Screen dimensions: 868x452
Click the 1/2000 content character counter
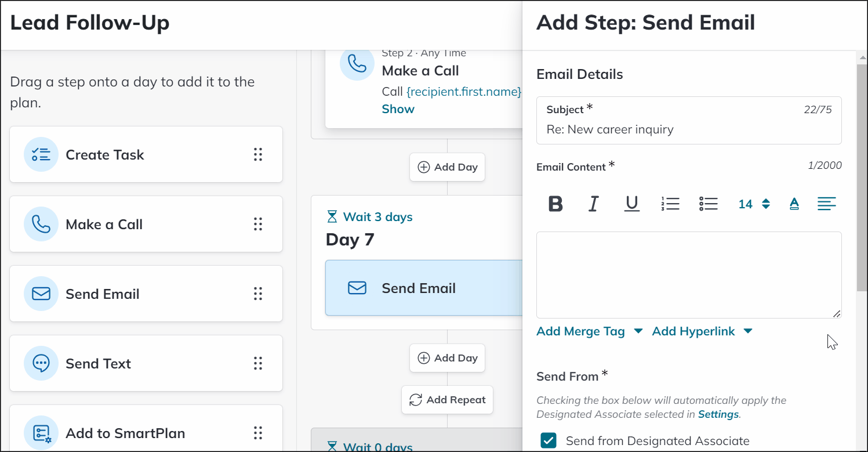coord(825,165)
